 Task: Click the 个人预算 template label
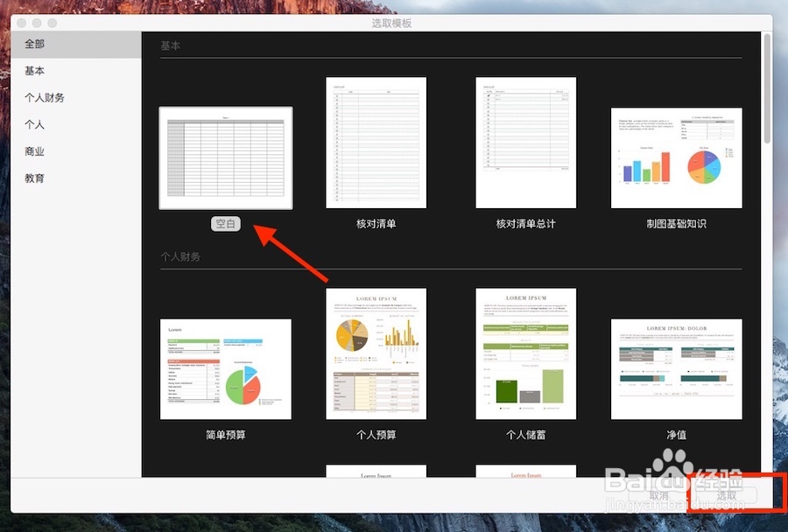tap(376, 435)
